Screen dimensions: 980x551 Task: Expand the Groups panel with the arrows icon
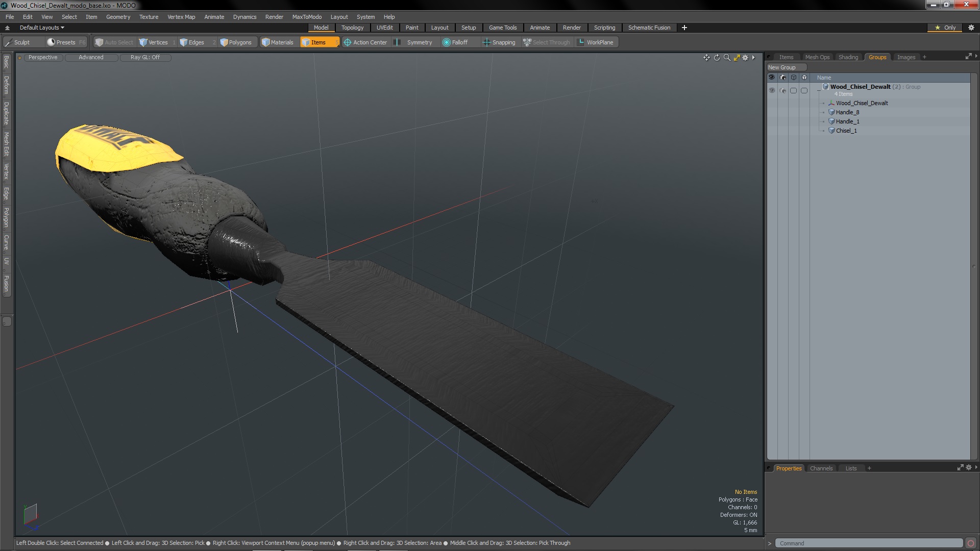[968, 57]
